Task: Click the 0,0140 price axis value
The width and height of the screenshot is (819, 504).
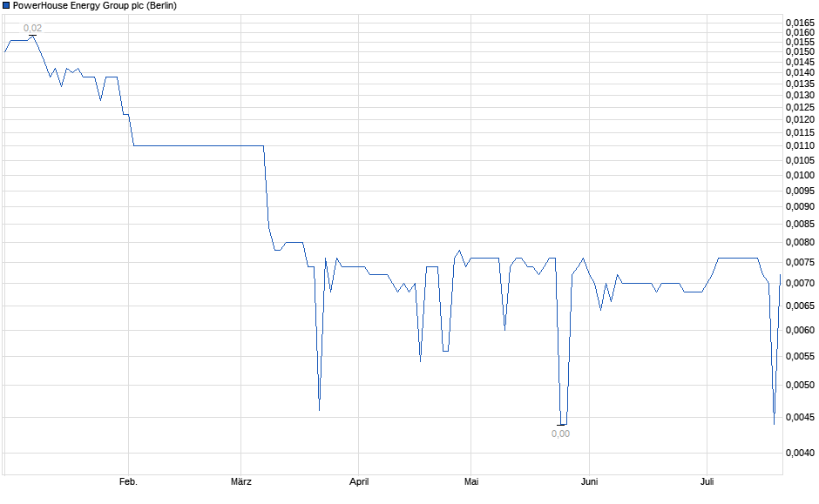Action: (800, 72)
